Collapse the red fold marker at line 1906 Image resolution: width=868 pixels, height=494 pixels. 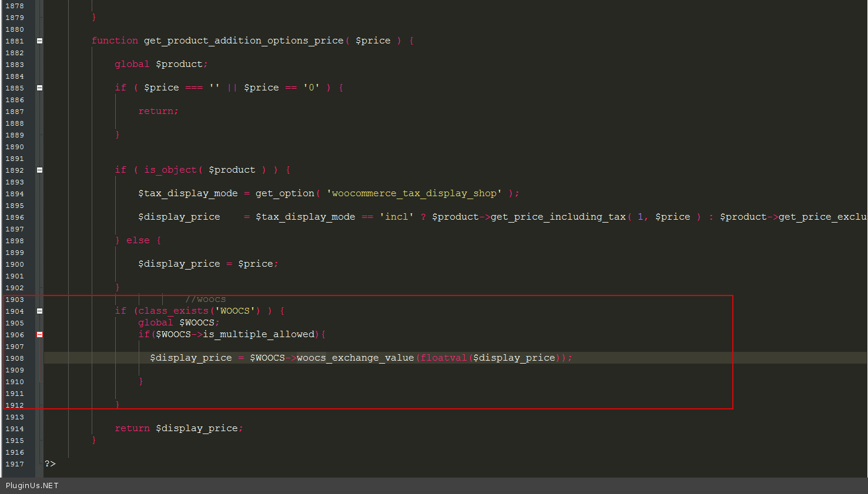(39, 335)
